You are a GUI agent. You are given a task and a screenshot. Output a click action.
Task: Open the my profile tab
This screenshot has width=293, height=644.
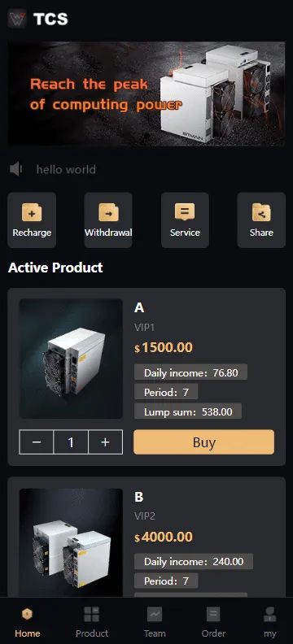pyautogui.click(x=270, y=622)
